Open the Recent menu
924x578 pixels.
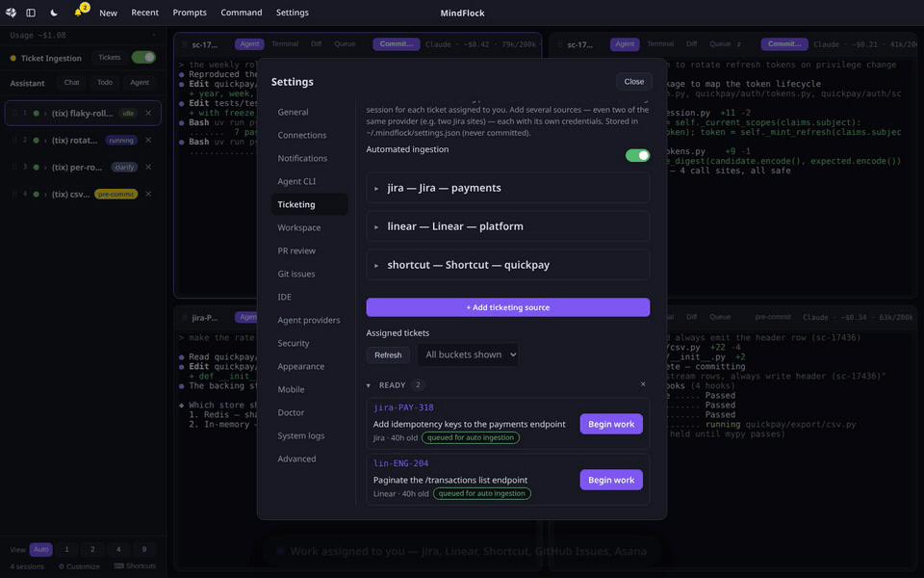click(145, 13)
